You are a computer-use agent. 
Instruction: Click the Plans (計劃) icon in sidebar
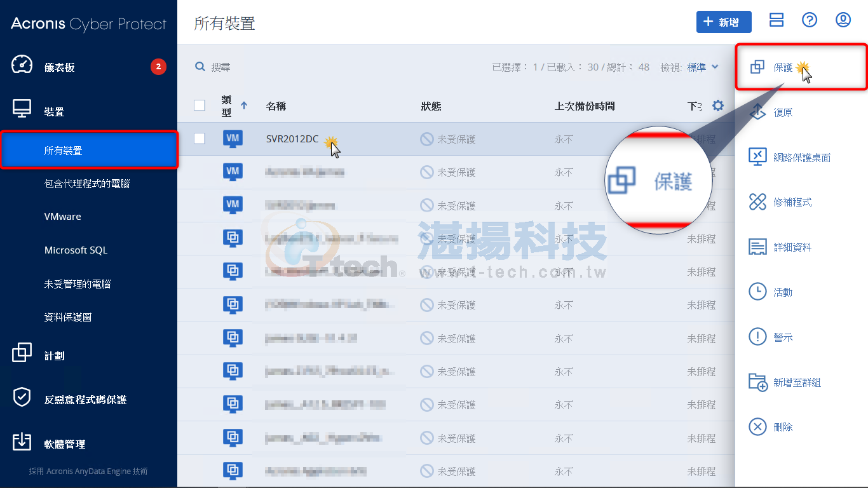(x=22, y=353)
